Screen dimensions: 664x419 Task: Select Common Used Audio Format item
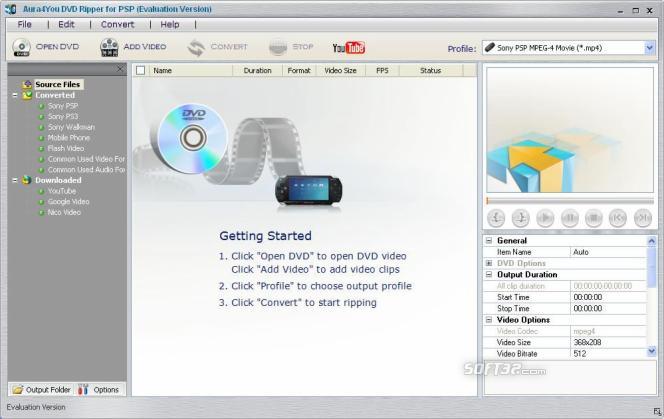coord(86,169)
